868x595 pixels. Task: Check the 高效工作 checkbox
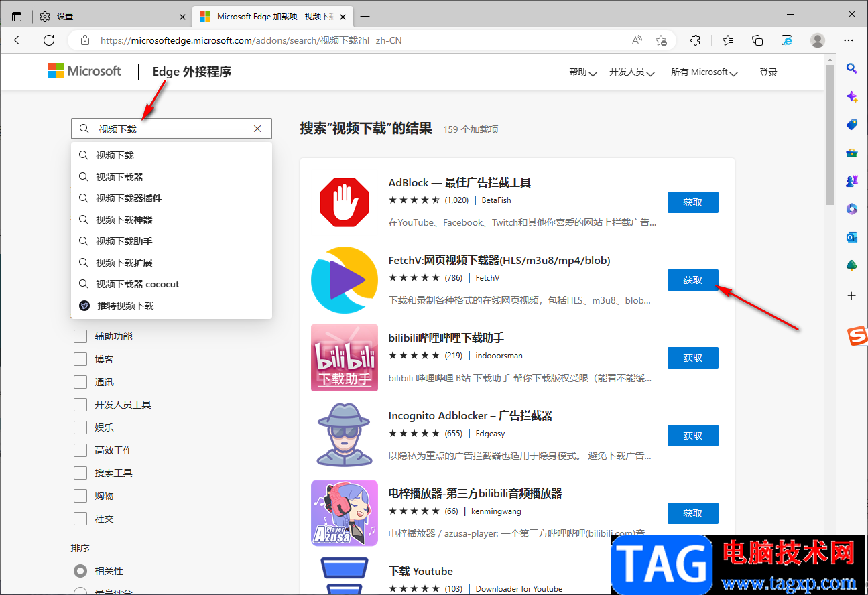[x=80, y=450]
